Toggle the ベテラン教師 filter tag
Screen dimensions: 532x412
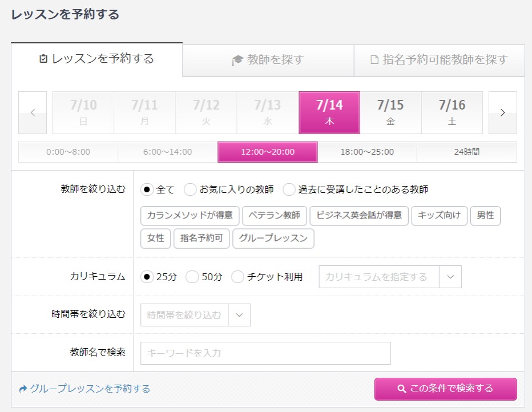coord(275,216)
